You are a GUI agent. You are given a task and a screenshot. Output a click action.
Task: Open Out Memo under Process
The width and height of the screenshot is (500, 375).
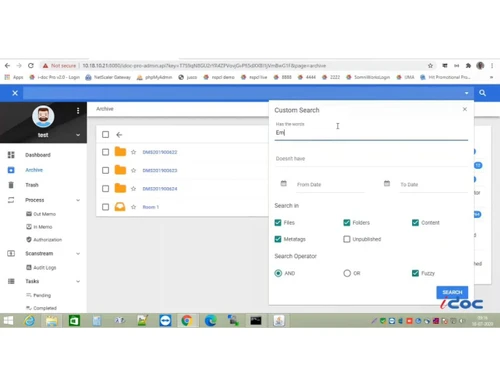[x=44, y=214]
